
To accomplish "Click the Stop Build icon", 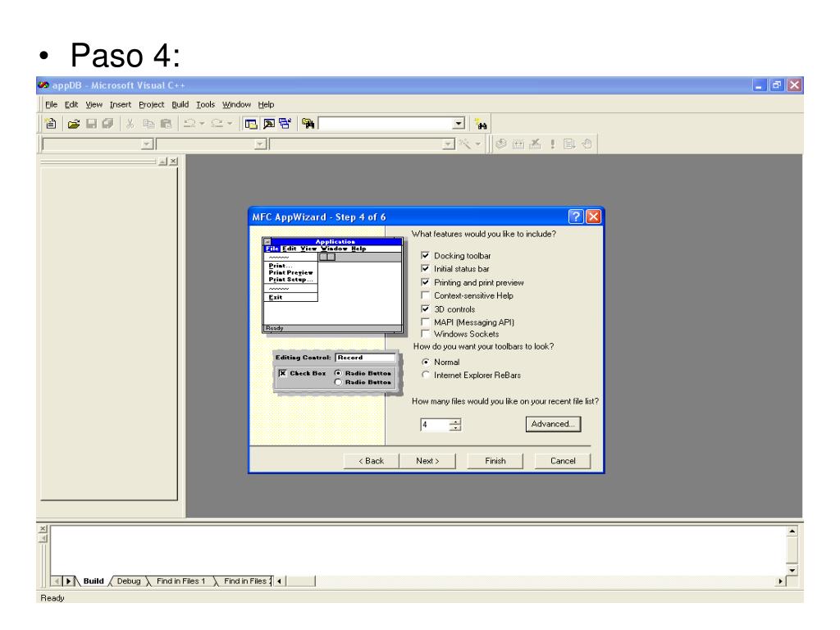I will point(535,144).
